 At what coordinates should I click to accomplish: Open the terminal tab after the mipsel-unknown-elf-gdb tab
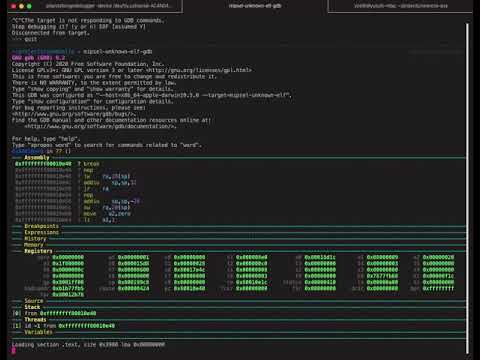pos(400,6)
